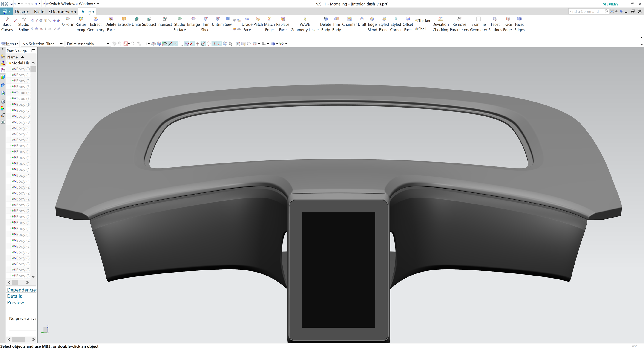The width and height of the screenshot is (644, 349).
Task: Open the Menu button
Action: tap(10, 44)
